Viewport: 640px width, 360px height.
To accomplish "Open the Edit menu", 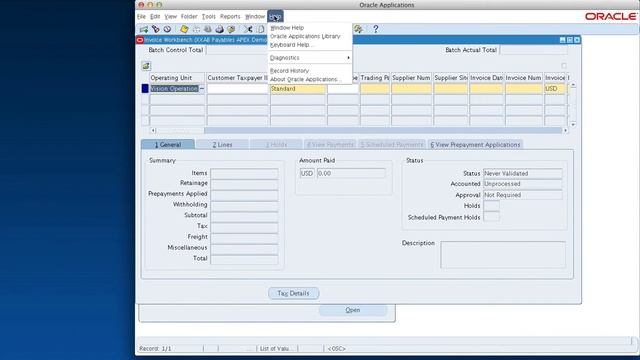I will click(x=155, y=17).
